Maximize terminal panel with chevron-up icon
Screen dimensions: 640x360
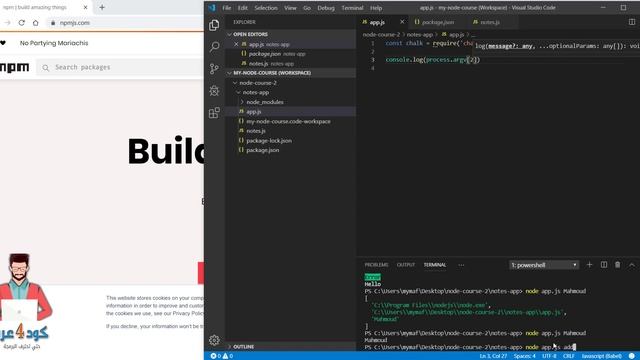click(632, 265)
